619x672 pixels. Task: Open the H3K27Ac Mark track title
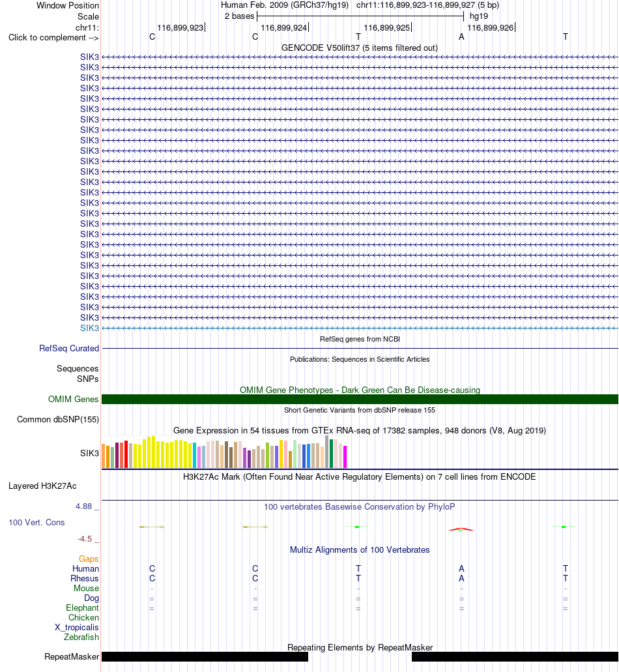360,477
